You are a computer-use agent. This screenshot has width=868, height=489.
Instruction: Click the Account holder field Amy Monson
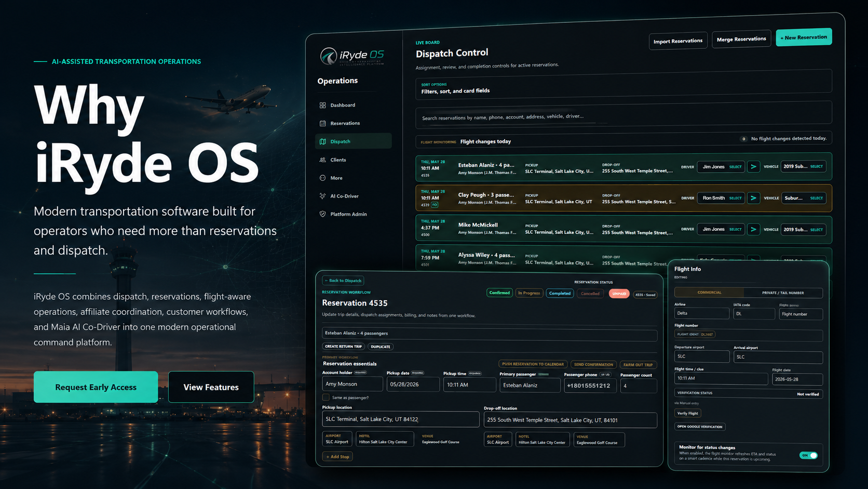(x=352, y=384)
